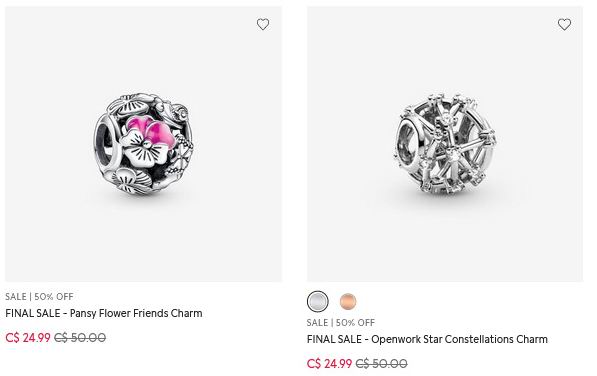Open the Pansy Flower Friends Charm title link

(x=104, y=313)
